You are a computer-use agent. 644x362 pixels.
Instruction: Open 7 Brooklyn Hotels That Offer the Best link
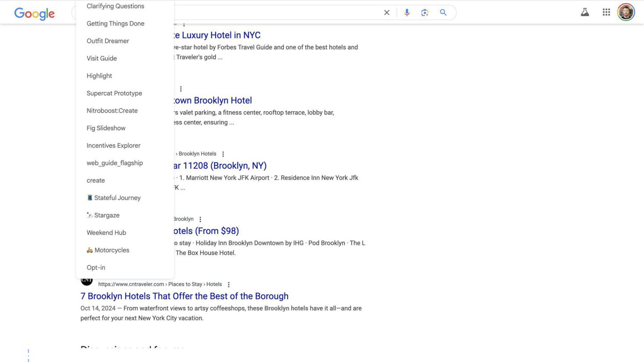click(184, 296)
